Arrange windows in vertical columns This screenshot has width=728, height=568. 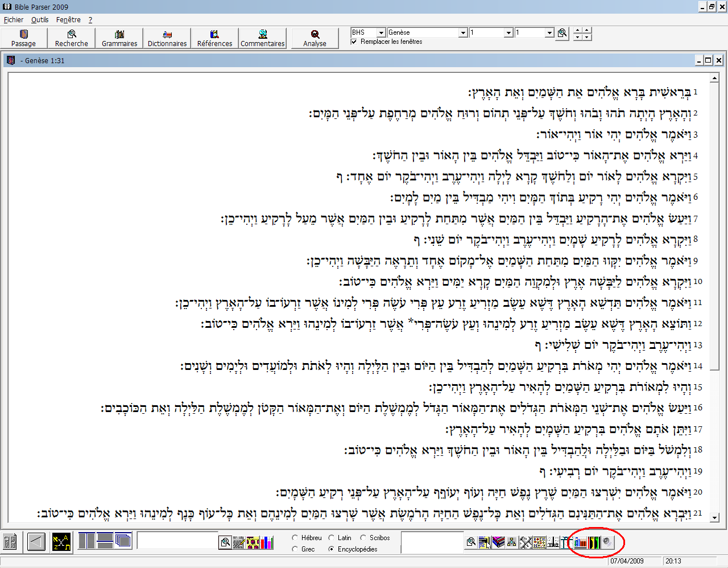tap(87, 540)
